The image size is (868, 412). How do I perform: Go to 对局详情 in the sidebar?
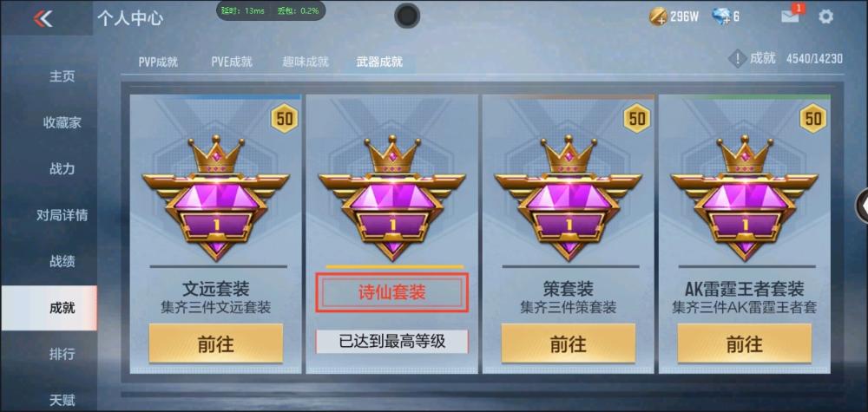62,215
